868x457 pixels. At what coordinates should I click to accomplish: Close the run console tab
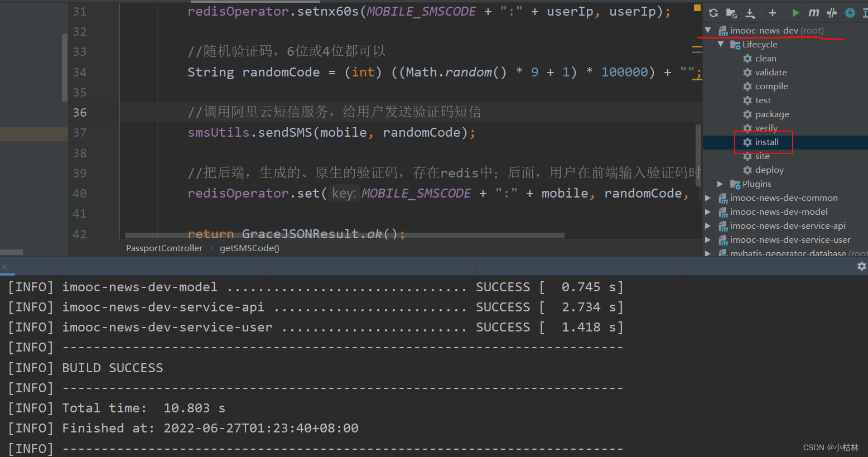[x=4, y=267]
